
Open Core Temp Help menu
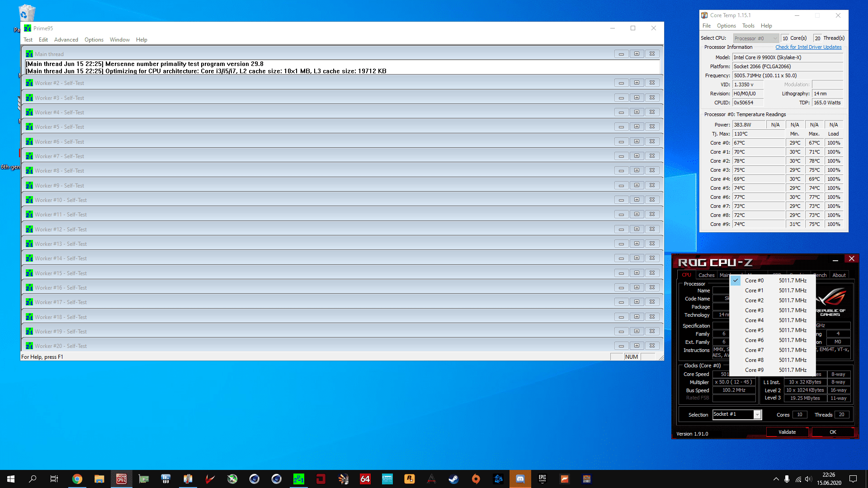point(766,26)
